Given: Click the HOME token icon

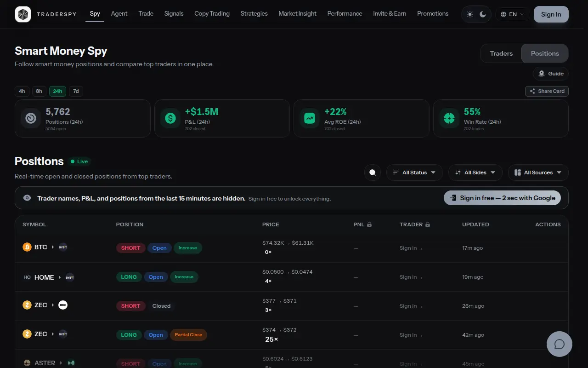Looking at the screenshot, I should click(27, 277).
